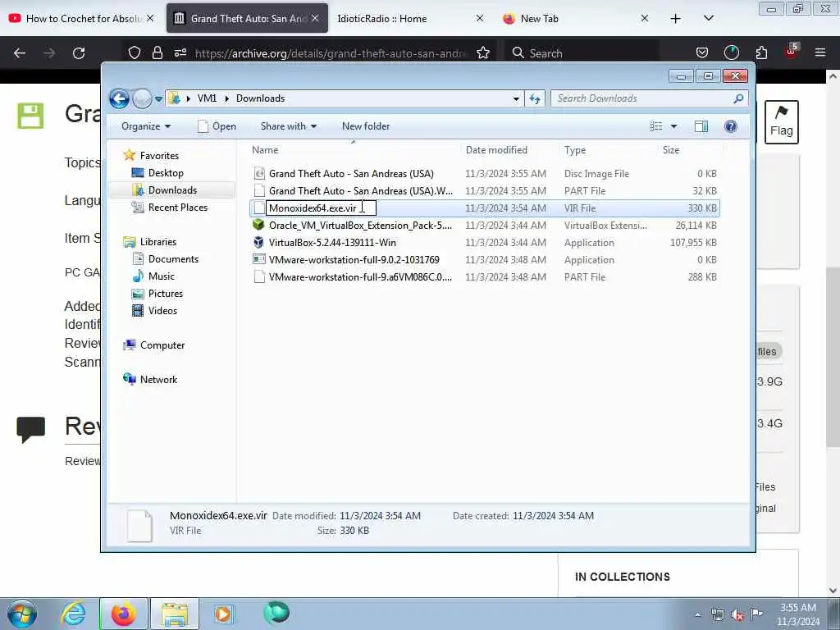This screenshot has height=630, width=840.
Task: Open Pocket save icon in Firefox
Action: (702, 53)
